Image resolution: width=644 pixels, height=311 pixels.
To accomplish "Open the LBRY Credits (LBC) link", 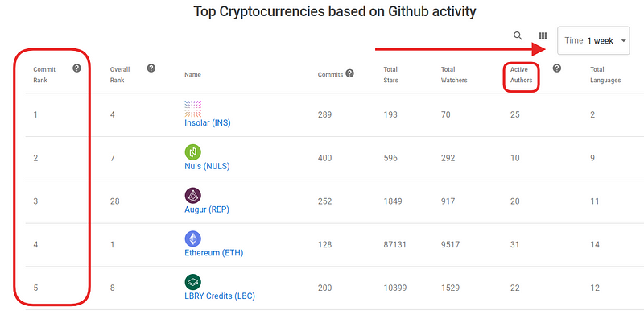I will tap(220, 296).
